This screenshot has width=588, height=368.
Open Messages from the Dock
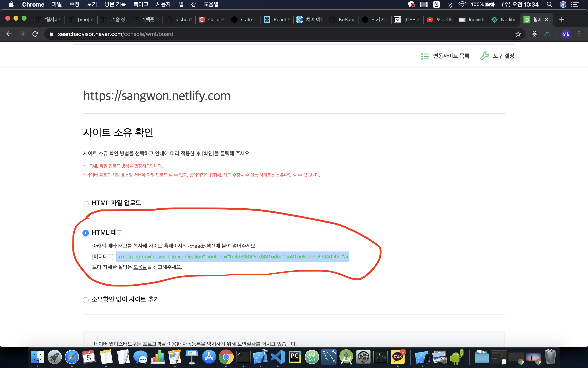140,357
